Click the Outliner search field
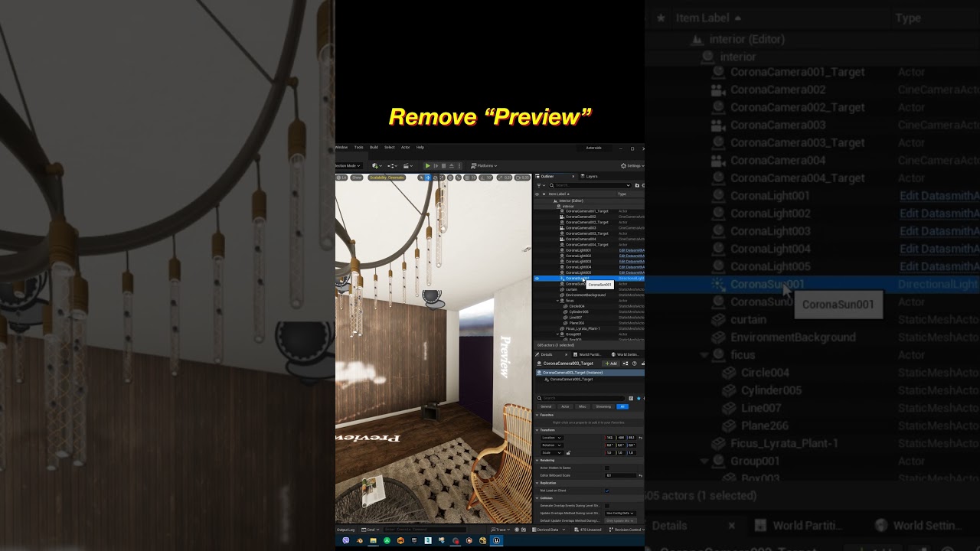980x551 pixels. point(590,185)
